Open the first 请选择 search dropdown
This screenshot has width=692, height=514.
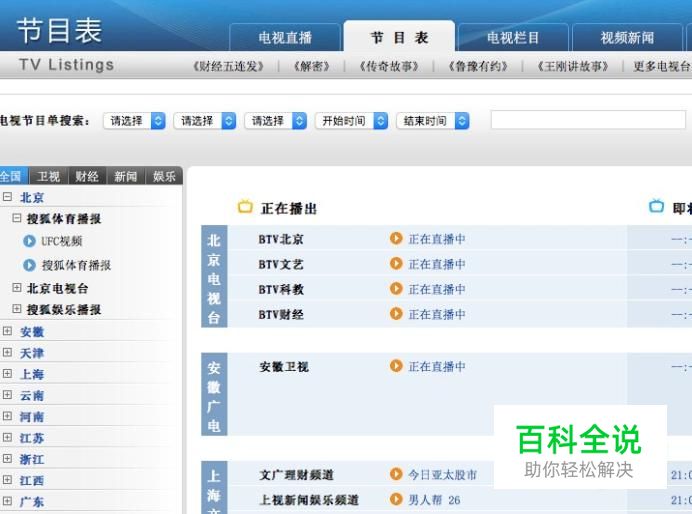(135, 121)
